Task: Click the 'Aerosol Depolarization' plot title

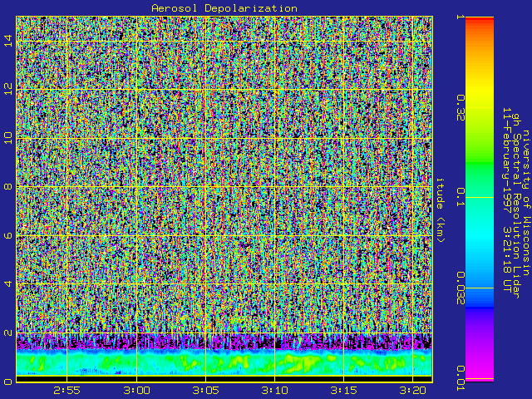Action: click(224, 8)
